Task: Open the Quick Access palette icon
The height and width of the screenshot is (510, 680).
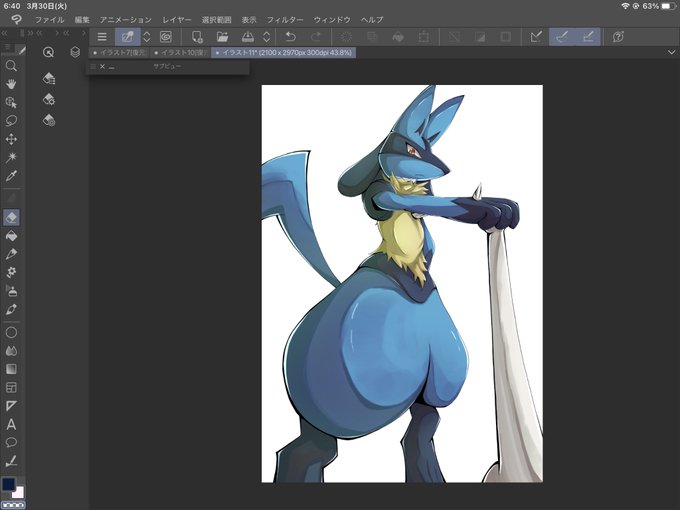Action: (49, 52)
